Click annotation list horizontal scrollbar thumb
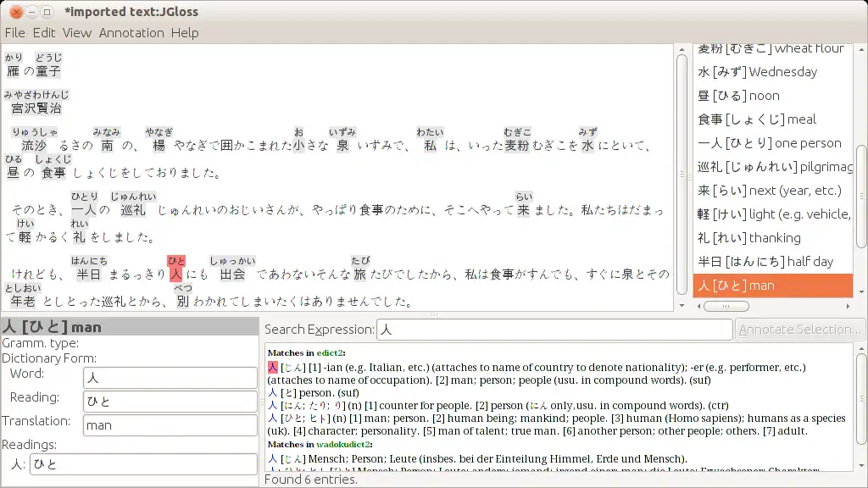The image size is (868, 488). click(726, 306)
